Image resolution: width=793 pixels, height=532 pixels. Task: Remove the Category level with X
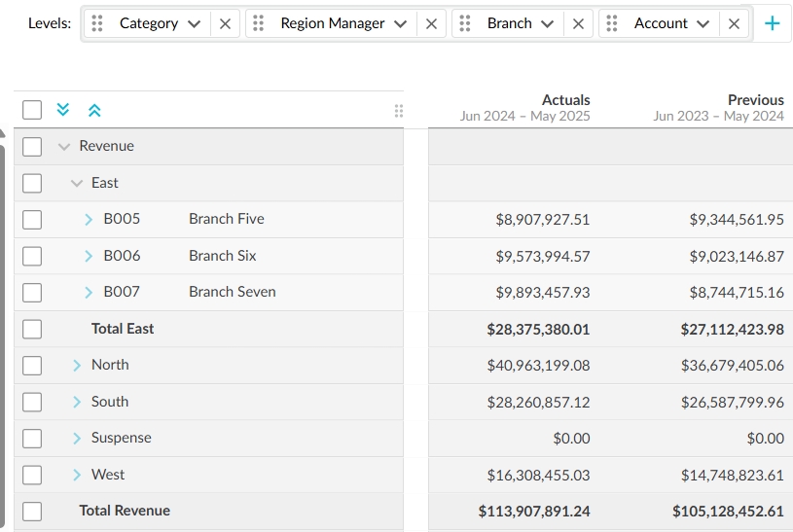pos(225,23)
